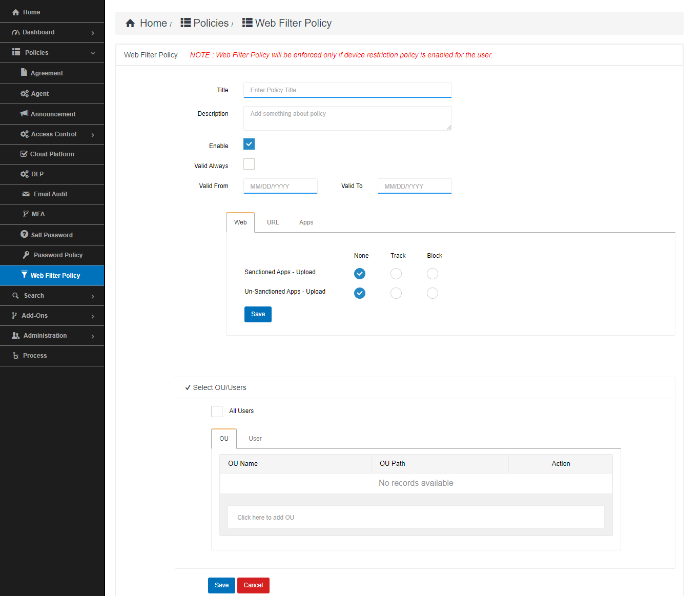Click the Home icon in the breadcrumb
Image resolution: width=700 pixels, height=596 pixels.
(130, 23)
